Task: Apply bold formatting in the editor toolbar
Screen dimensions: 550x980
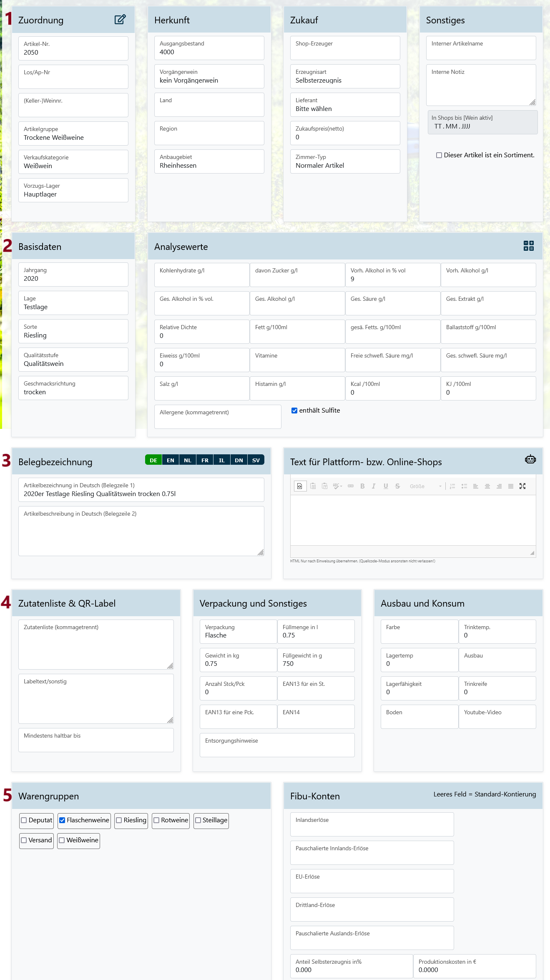Action: tap(362, 486)
